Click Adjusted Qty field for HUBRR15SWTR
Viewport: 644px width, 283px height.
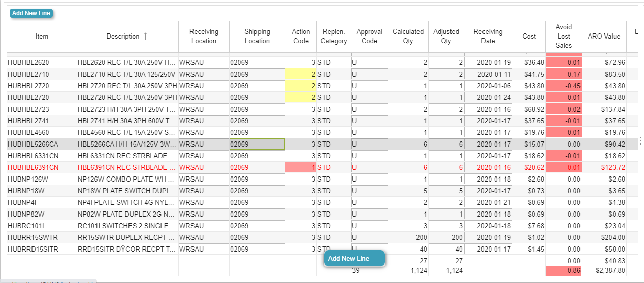click(446, 238)
